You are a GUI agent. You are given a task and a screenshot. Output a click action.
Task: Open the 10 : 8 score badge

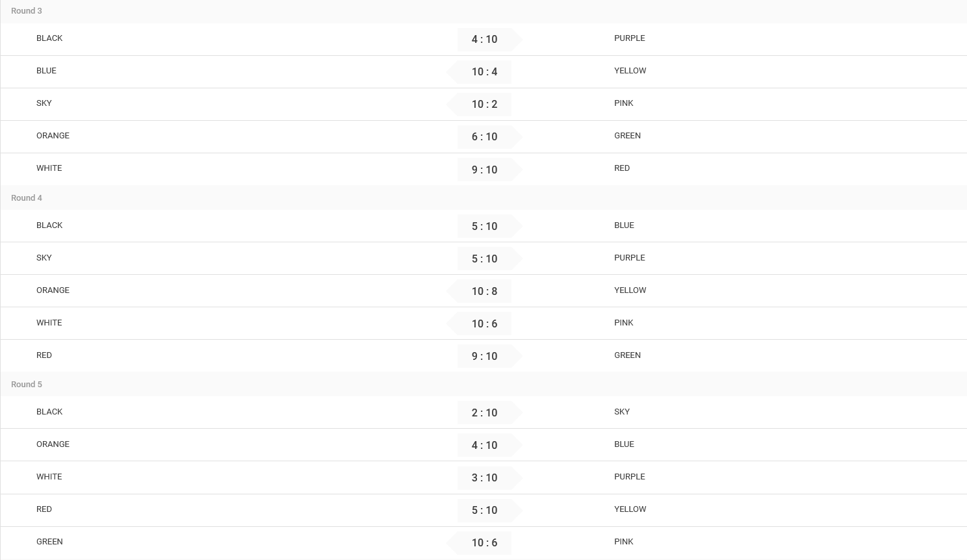click(x=485, y=291)
